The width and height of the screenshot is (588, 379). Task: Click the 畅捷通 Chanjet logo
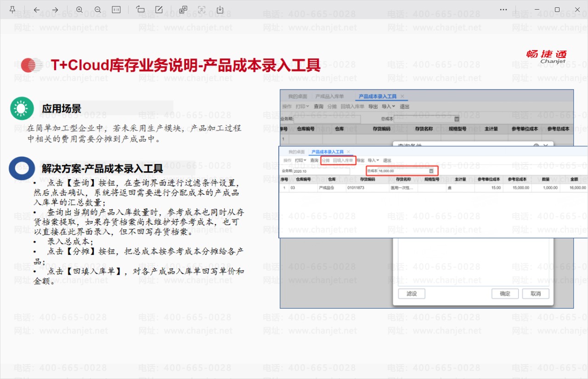(x=547, y=57)
